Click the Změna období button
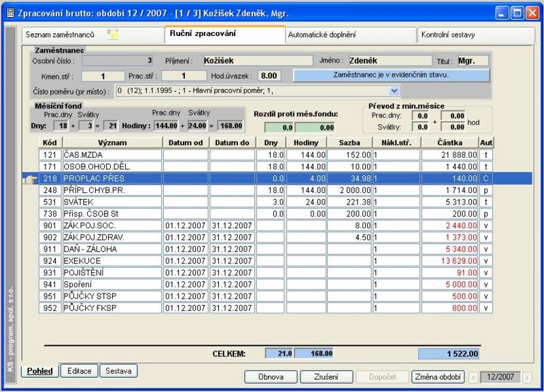544x392 pixels. click(x=438, y=377)
